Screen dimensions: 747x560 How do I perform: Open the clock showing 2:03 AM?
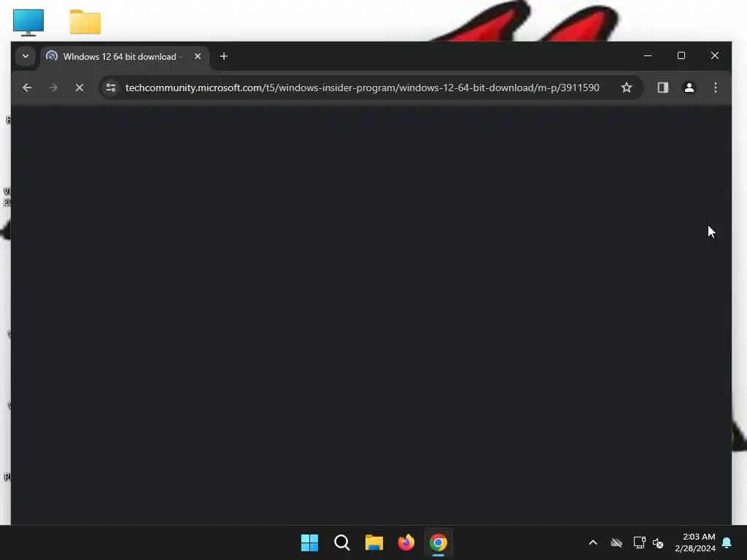click(695, 542)
